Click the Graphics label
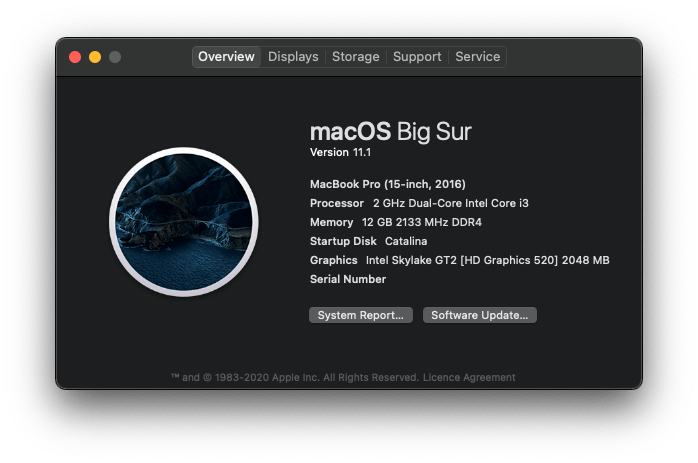This screenshot has height=463, width=698. (334, 260)
